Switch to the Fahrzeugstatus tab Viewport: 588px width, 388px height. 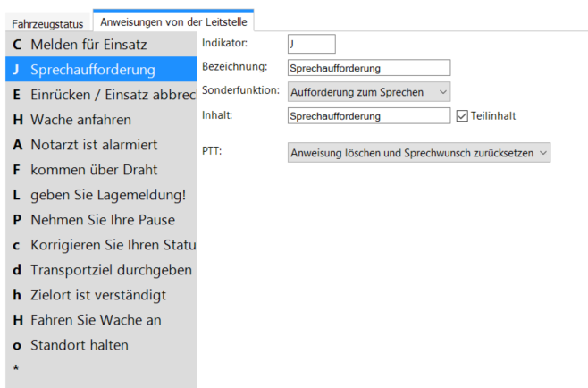(47, 23)
